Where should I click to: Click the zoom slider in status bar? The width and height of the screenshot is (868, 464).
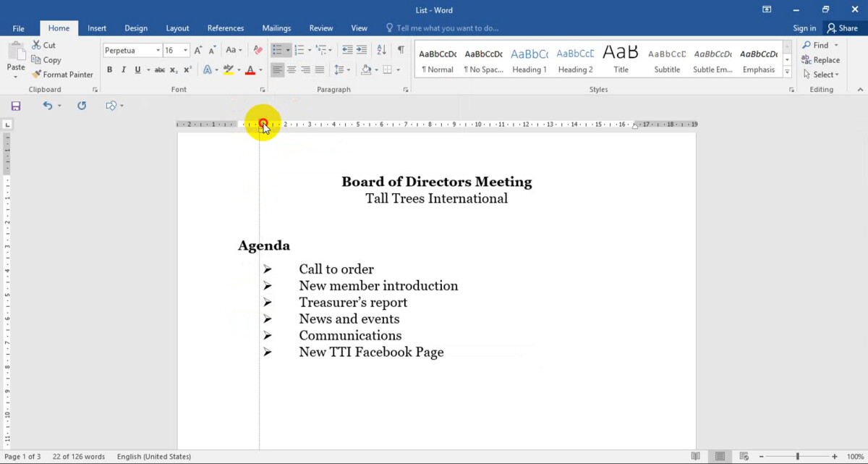click(798, 457)
